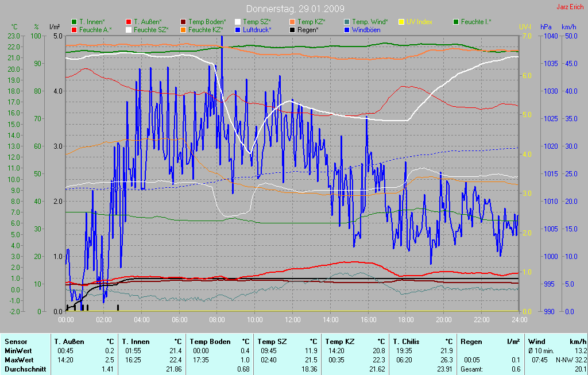This screenshot has width=588, height=375.
Task: Click the black Regen legend swatch
Action: coord(292,30)
